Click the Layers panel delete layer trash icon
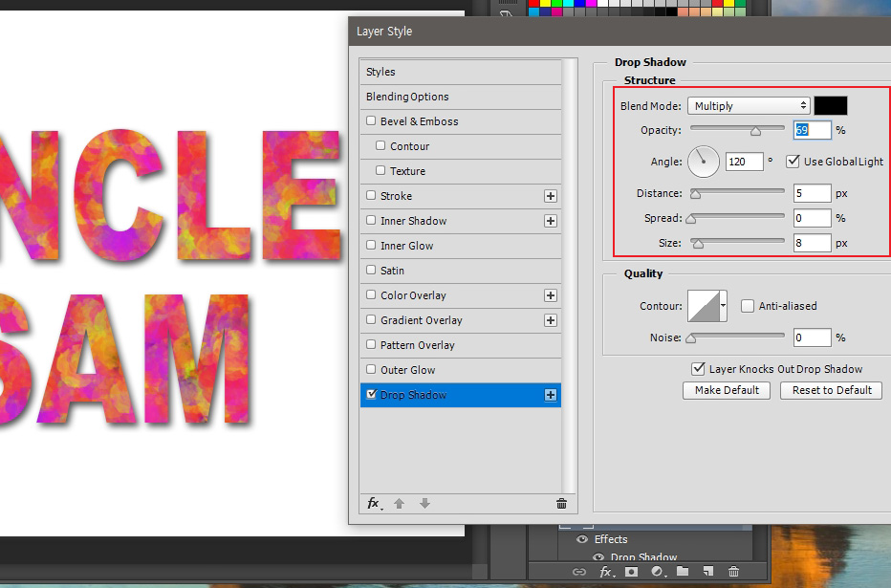 click(x=733, y=572)
